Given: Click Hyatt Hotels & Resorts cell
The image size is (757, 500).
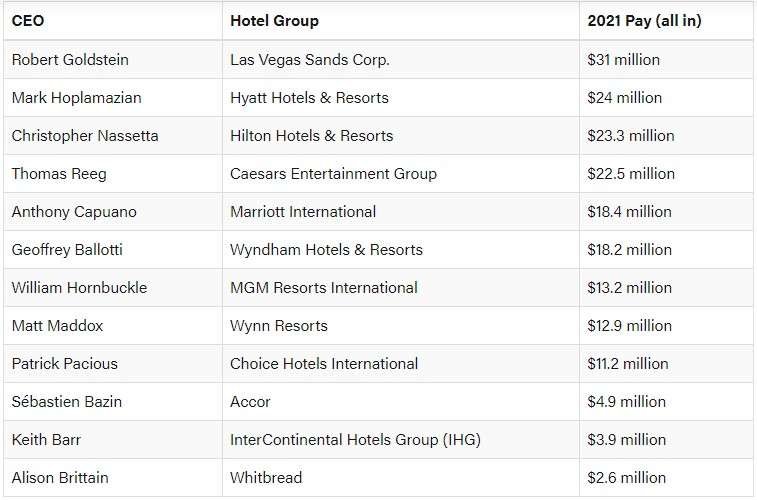Looking at the screenshot, I should (x=401, y=97).
